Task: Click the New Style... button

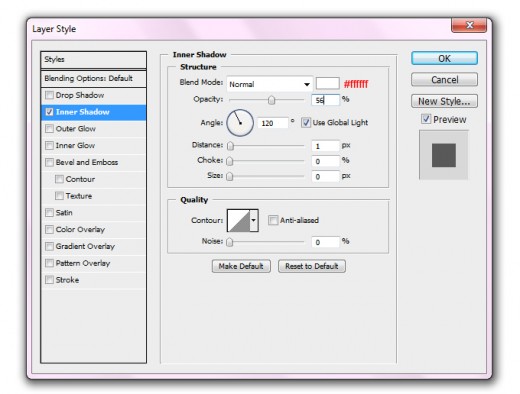Action: pos(444,101)
